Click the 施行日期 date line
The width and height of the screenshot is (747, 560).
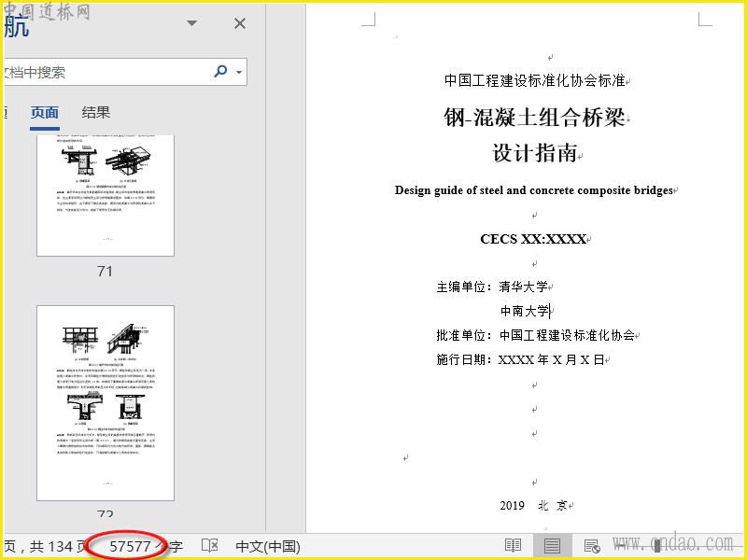click(520, 359)
